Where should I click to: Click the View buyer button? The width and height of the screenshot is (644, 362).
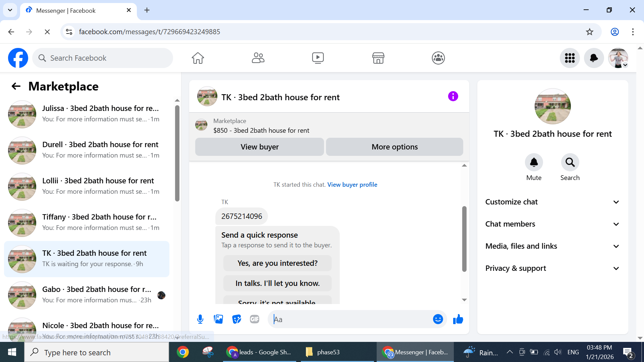259,147
